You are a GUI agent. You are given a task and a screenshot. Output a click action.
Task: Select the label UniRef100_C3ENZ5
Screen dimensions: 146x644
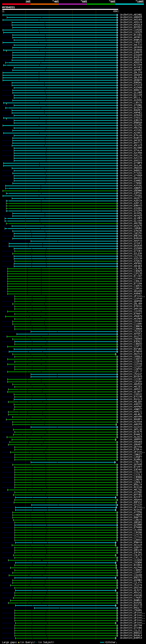[x=131, y=271]
